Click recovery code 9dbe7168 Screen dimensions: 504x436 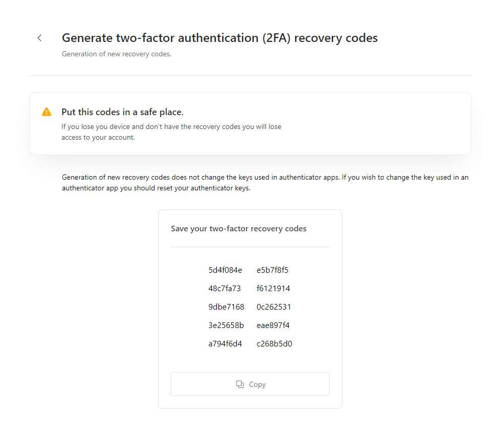226,307
